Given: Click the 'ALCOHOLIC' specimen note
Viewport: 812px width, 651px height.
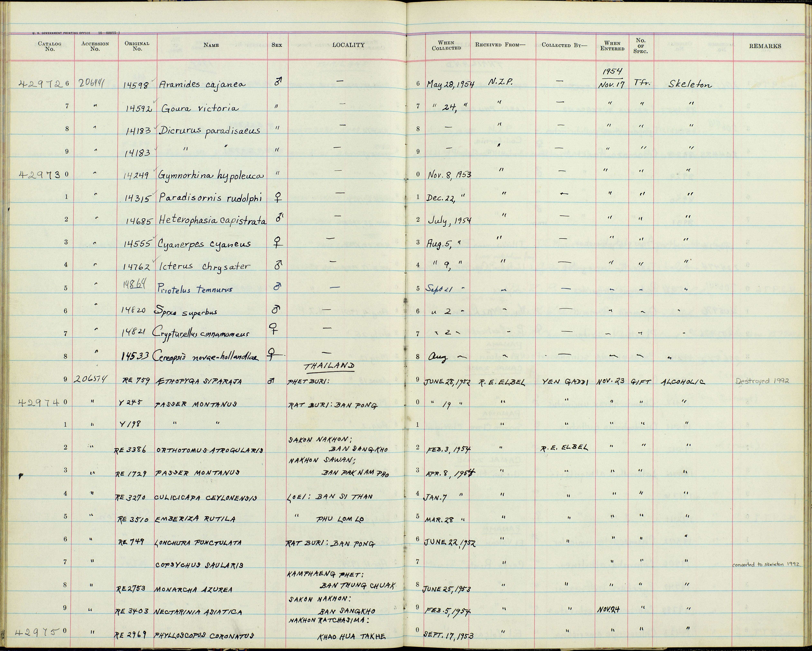Looking at the screenshot, I should 683,381.
